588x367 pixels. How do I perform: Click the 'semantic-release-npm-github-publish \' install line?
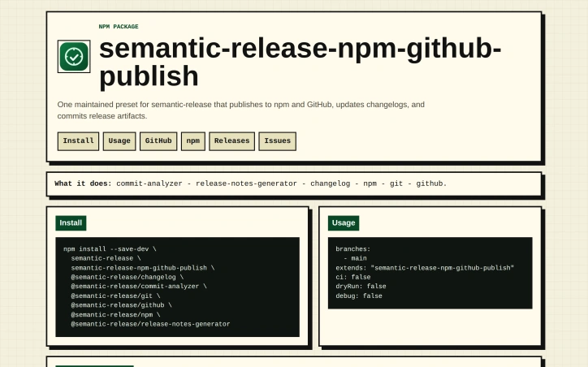coord(142,268)
